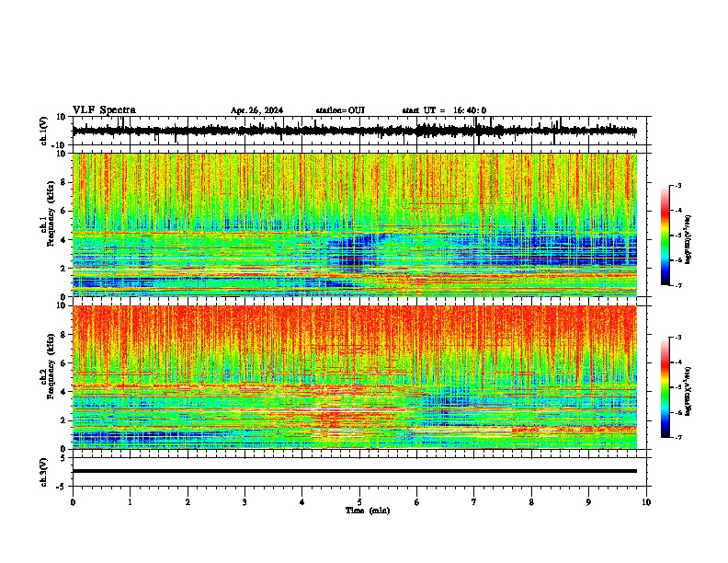
Task: Click the "-3" label on ch.1 colorbar
Action: [x=677, y=186]
